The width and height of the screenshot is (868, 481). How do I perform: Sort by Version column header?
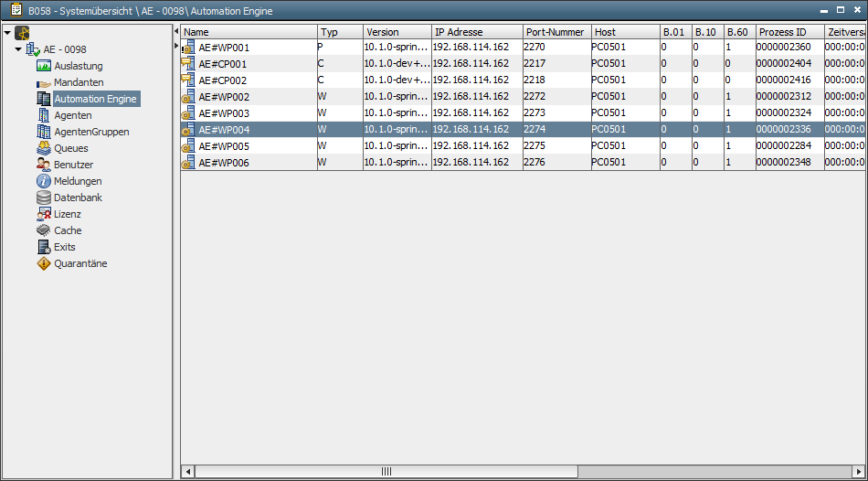pyautogui.click(x=397, y=32)
